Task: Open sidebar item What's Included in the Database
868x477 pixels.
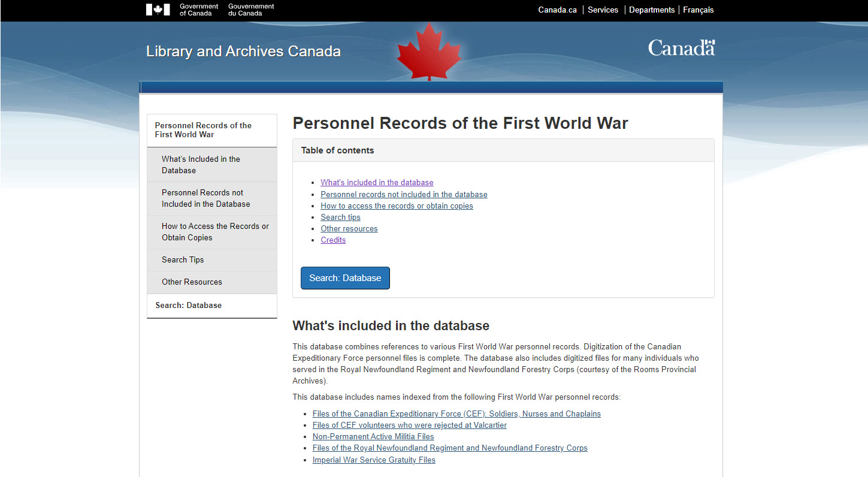Action: click(x=201, y=165)
